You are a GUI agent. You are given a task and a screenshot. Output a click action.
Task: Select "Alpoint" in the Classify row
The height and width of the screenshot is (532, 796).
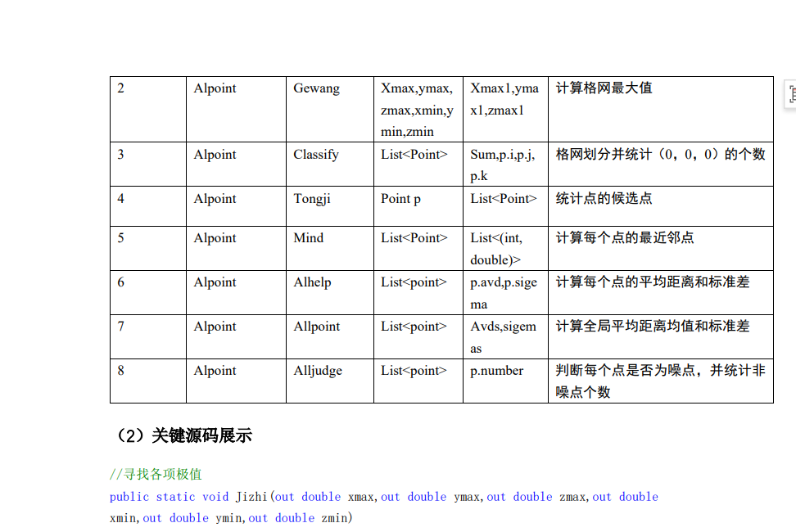[215, 155]
